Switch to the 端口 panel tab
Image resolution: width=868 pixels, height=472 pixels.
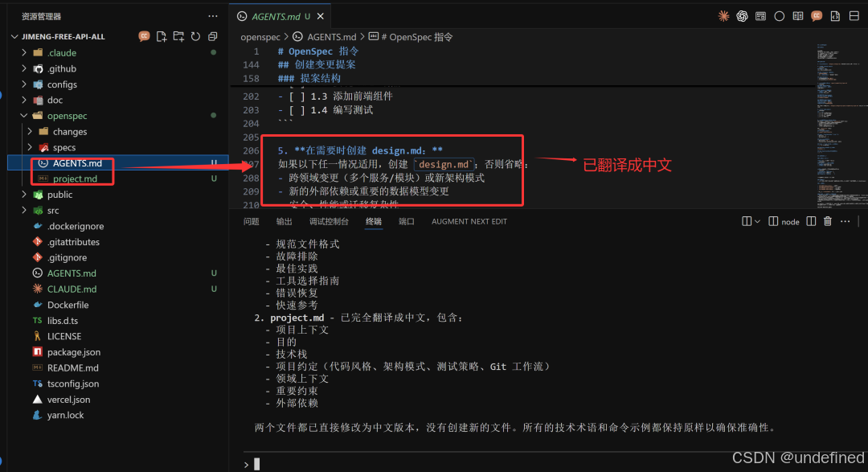pyautogui.click(x=407, y=222)
